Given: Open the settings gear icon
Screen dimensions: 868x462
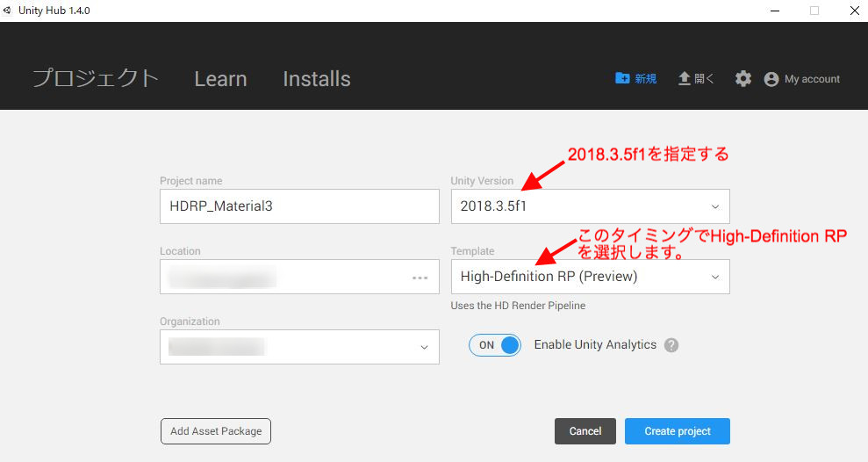Looking at the screenshot, I should pos(742,79).
